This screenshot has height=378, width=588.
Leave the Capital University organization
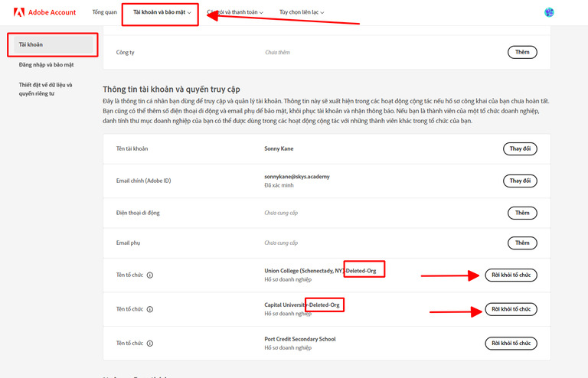pyautogui.click(x=511, y=309)
